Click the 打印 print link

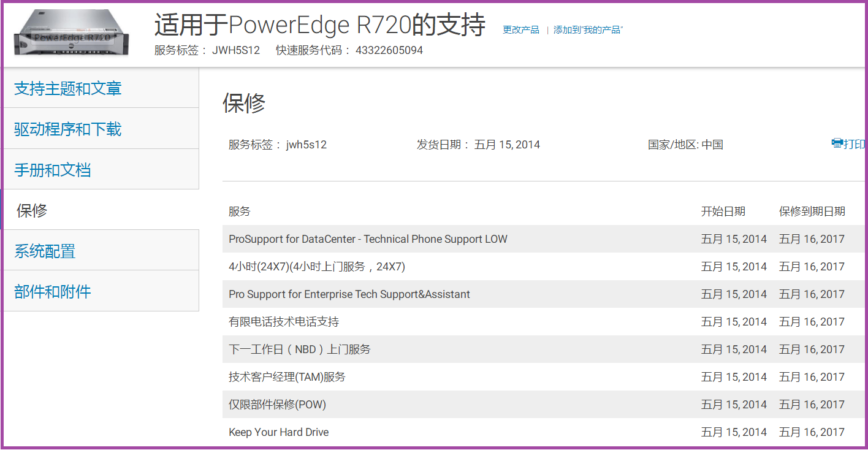(x=854, y=144)
